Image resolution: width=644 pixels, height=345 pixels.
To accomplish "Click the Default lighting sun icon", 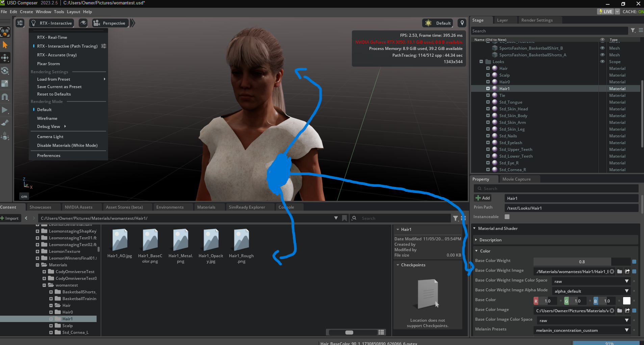I will pyautogui.click(x=428, y=23).
